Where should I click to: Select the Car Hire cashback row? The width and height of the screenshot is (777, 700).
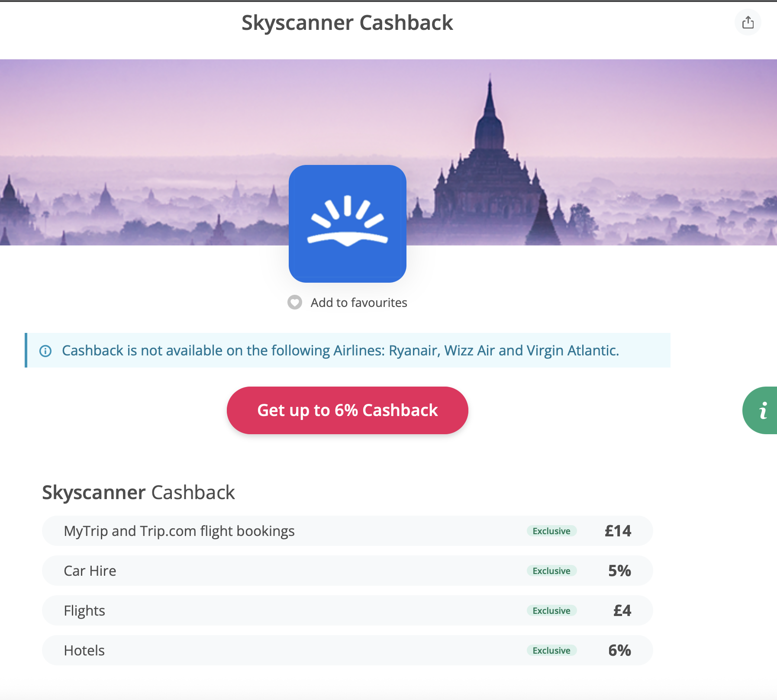point(347,571)
